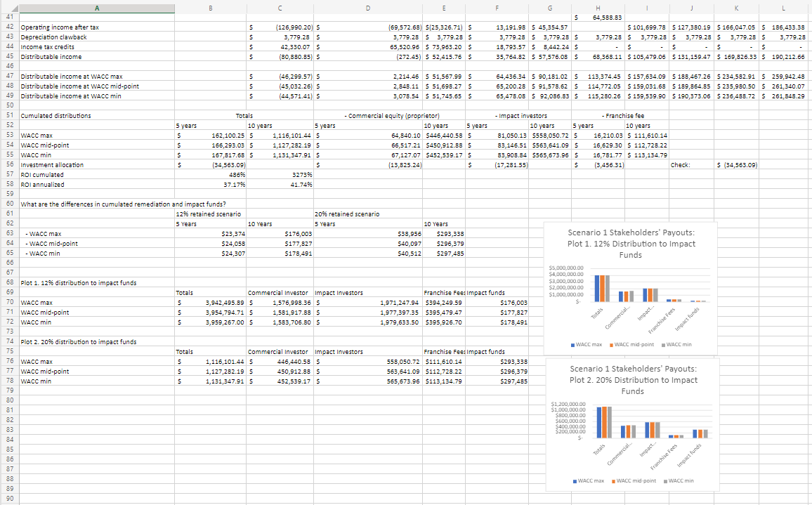Viewport: 812px width, 505px height.
Task: Select the Check: label cell
Action: (691, 165)
